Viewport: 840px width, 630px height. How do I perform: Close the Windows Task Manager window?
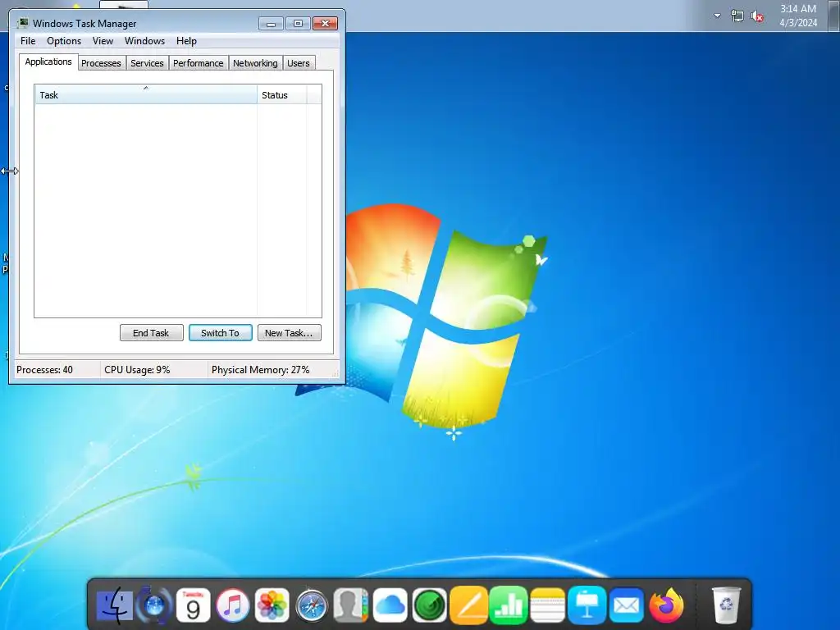pos(325,24)
